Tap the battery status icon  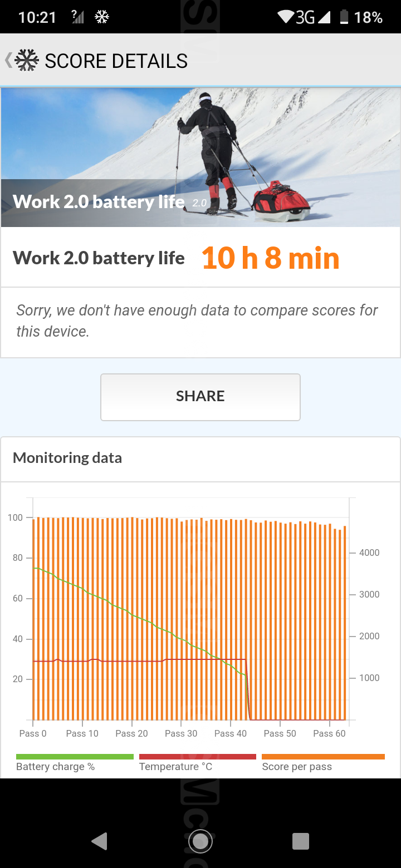344,17
